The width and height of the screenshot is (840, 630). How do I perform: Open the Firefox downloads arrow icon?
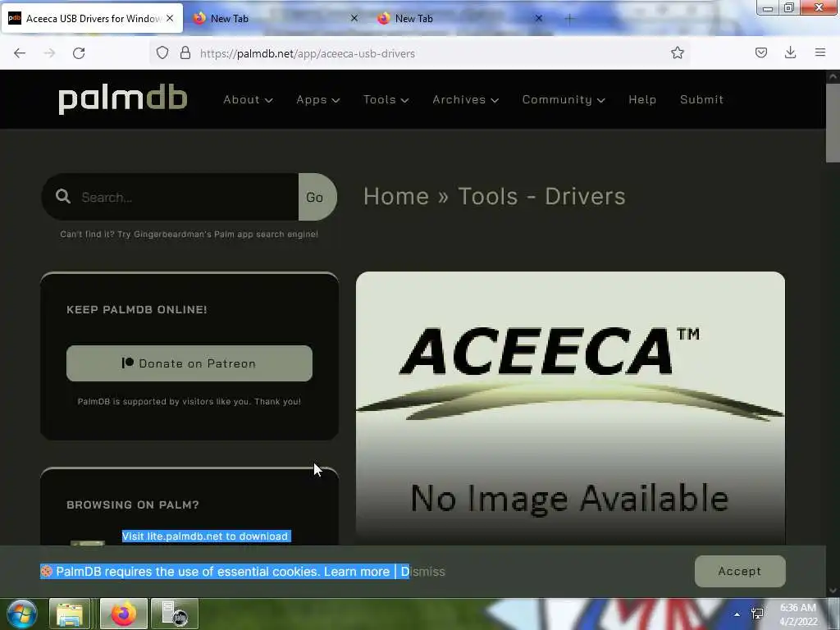pos(790,52)
